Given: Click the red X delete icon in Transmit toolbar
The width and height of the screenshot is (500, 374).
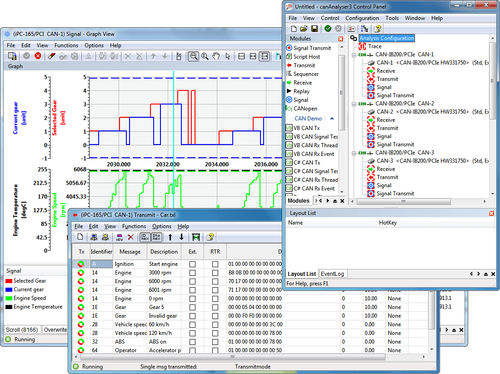Looking at the screenshot, I should coord(131,237).
